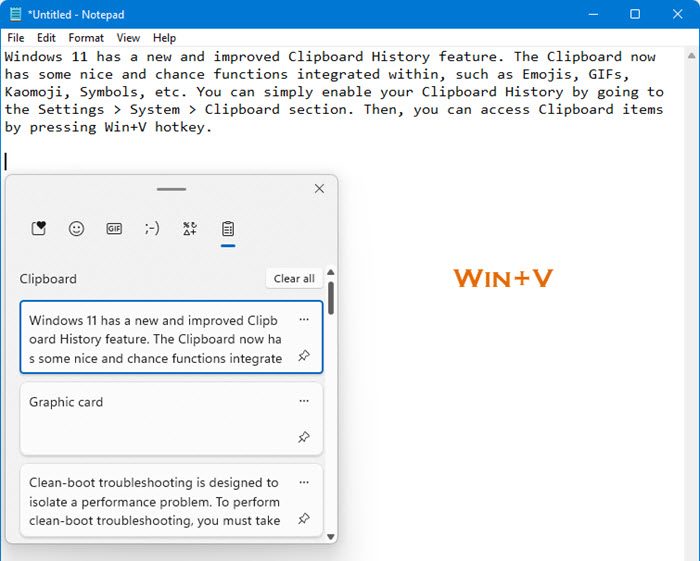
Task: Click the clipboard list scrollbar thumb
Action: click(331, 298)
